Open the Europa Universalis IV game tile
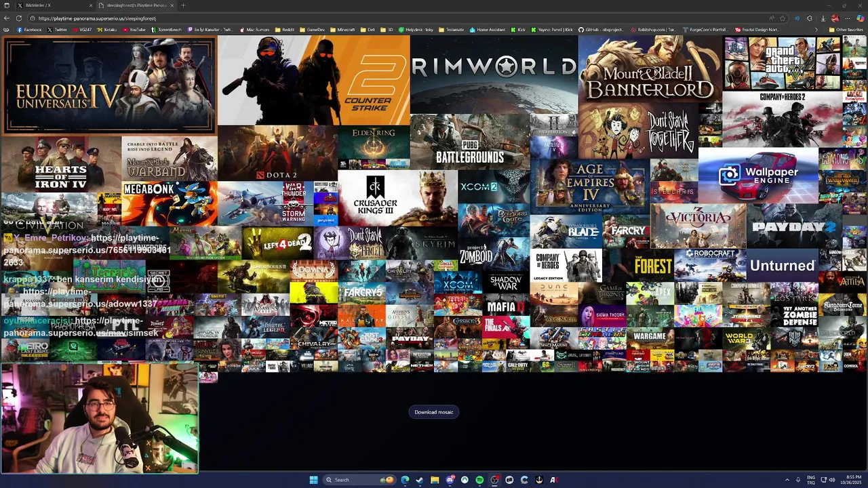The width and height of the screenshot is (868, 488). click(109, 86)
